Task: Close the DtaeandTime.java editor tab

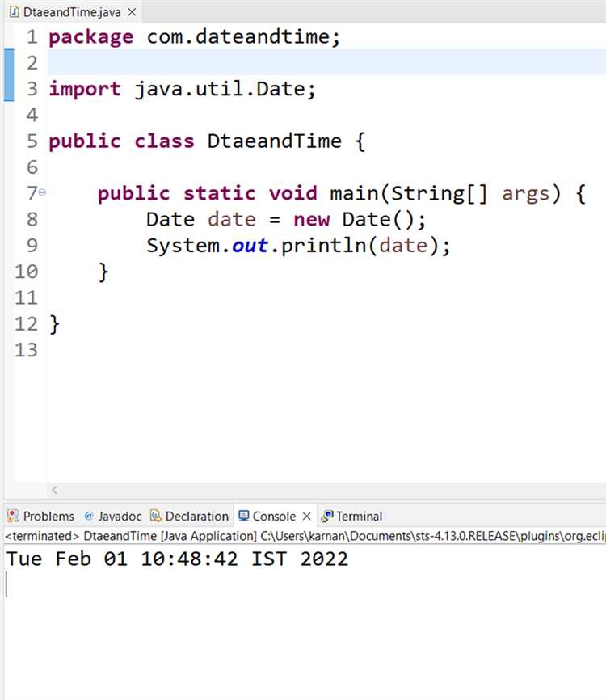Action: coord(132,12)
